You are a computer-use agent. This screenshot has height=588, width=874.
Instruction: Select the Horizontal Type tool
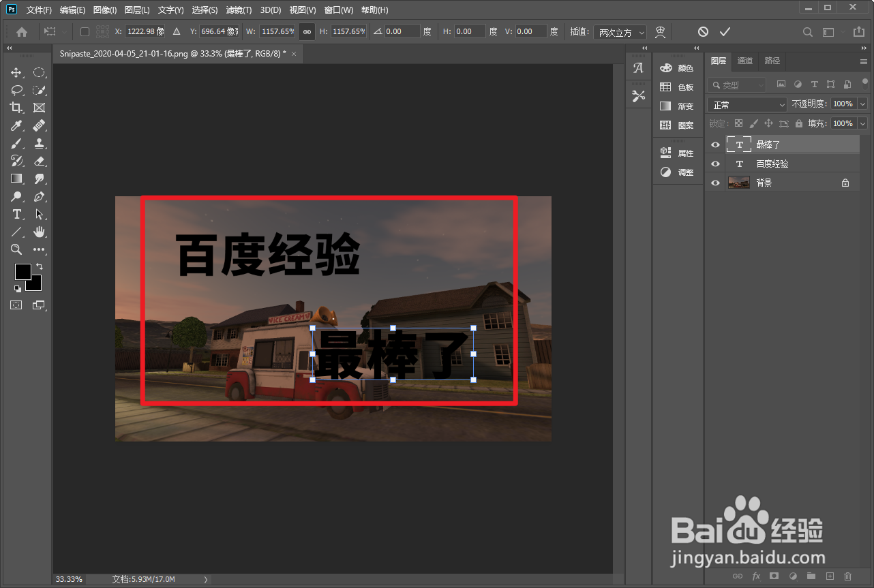pyautogui.click(x=16, y=214)
